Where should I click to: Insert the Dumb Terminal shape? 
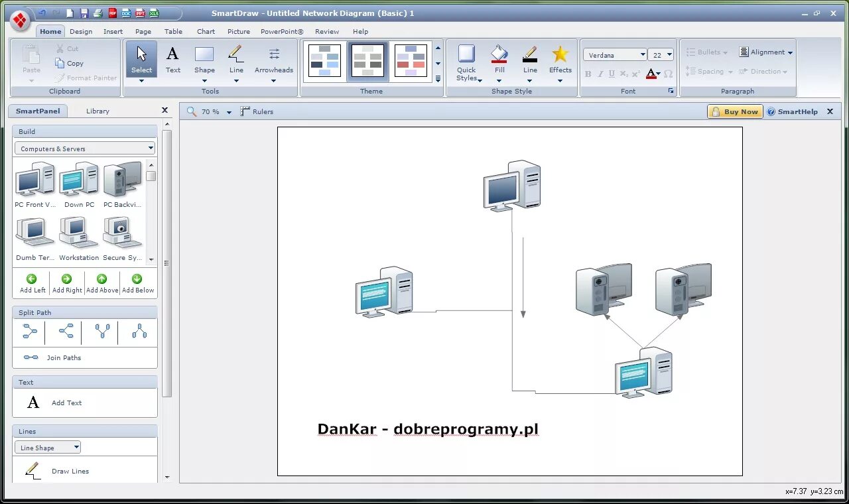click(x=34, y=239)
